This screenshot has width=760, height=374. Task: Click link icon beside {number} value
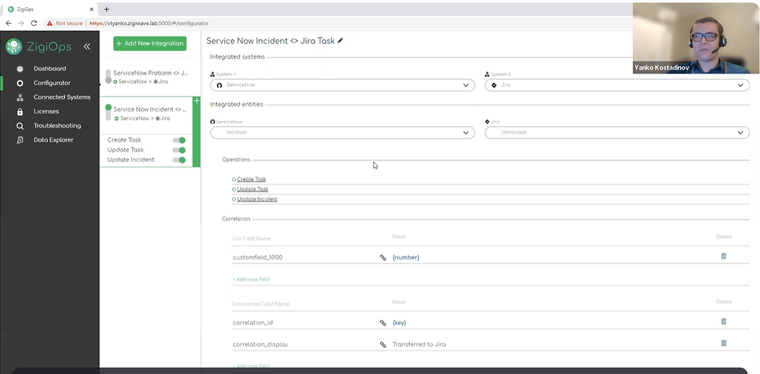click(383, 258)
